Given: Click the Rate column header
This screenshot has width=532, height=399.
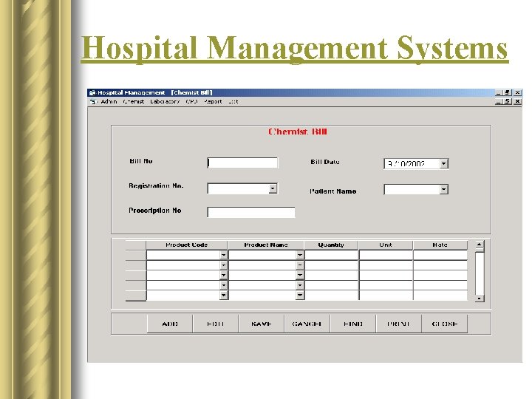Looking at the screenshot, I should 440,245.
